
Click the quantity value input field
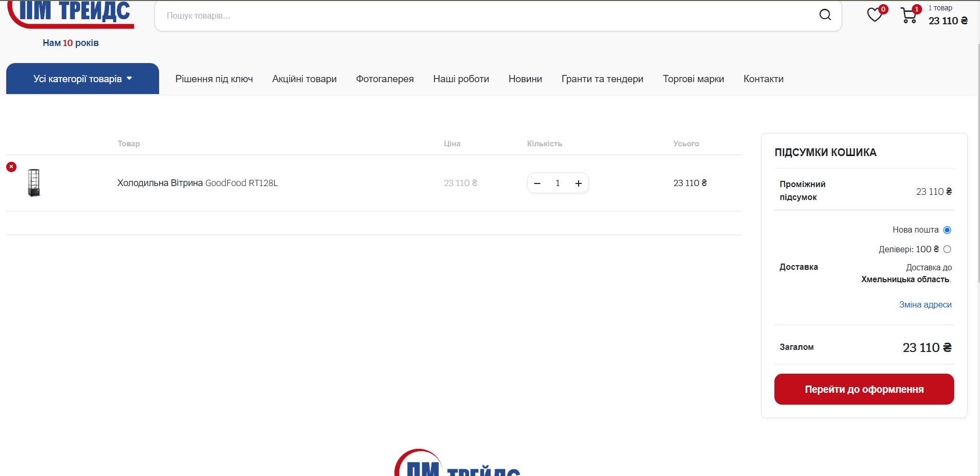coord(558,183)
